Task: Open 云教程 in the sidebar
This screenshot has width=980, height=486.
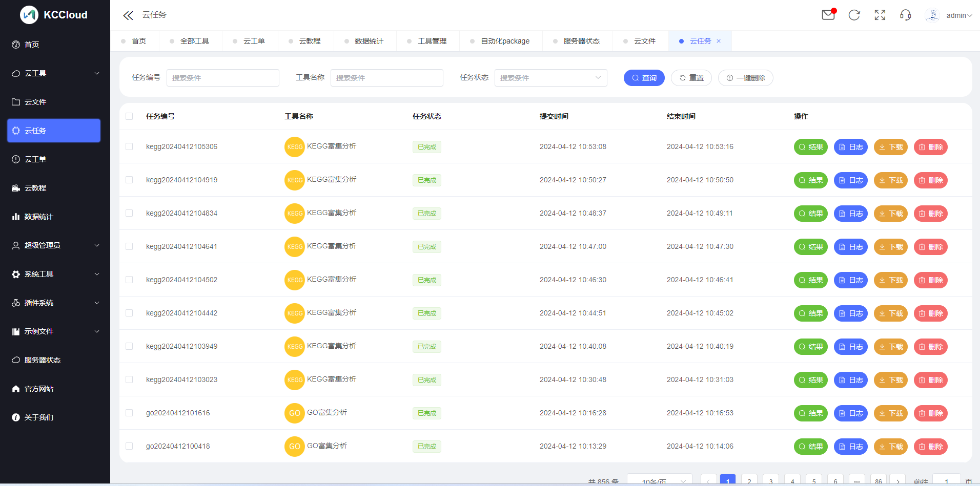Action: [54, 188]
